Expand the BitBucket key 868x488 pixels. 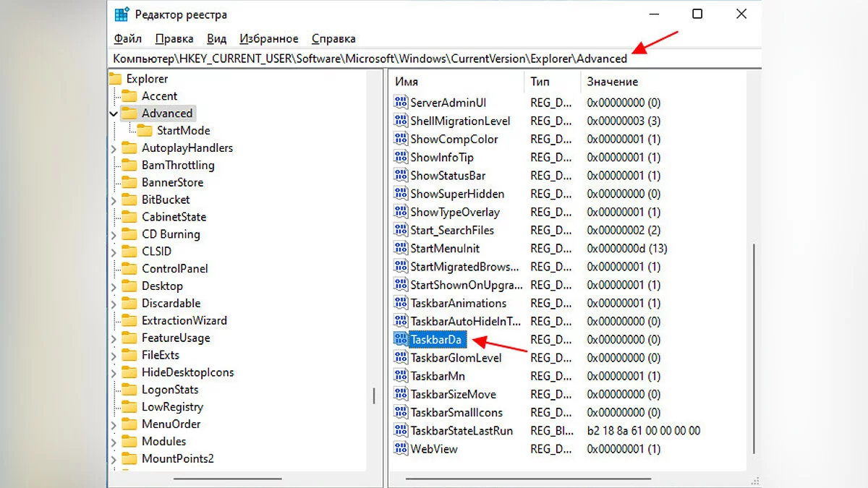(x=114, y=200)
